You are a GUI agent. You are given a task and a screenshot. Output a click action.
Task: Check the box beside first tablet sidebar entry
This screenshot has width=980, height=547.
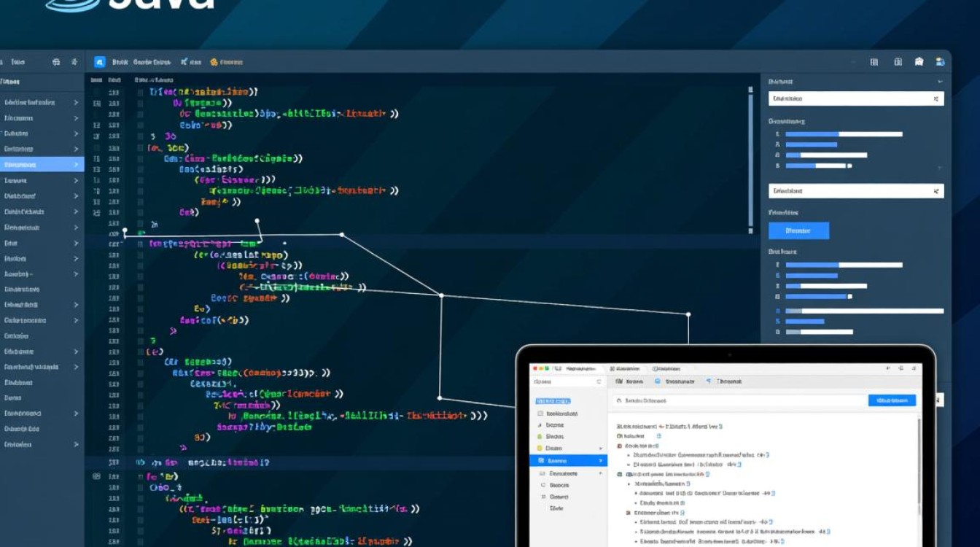(x=540, y=413)
